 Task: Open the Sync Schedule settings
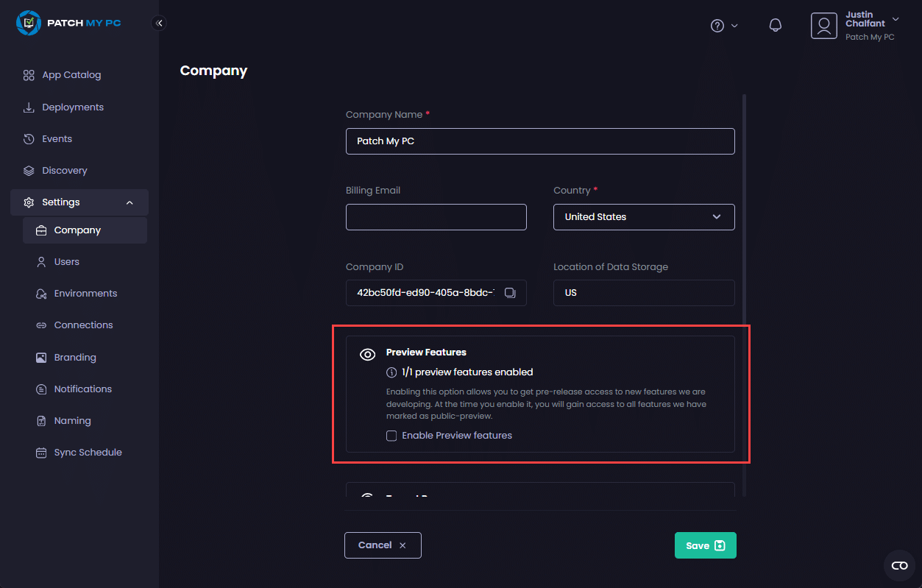click(x=88, y=453)
